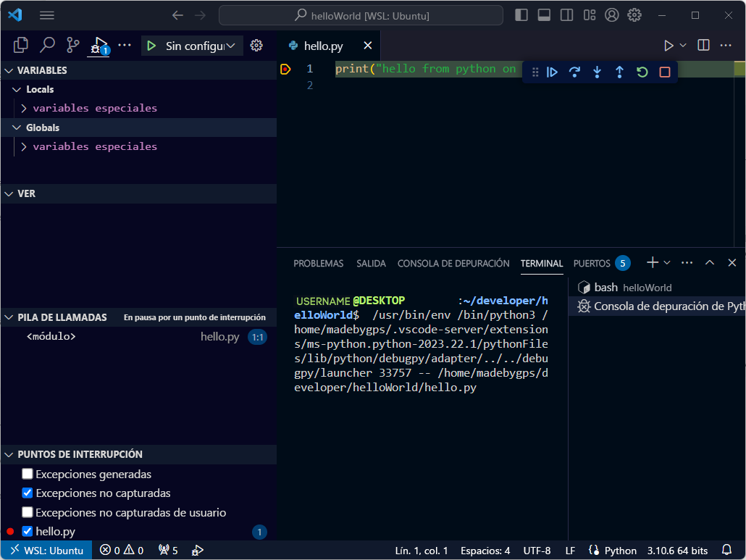
Task: Split the editor to the right
Action: tap(704, 46)
